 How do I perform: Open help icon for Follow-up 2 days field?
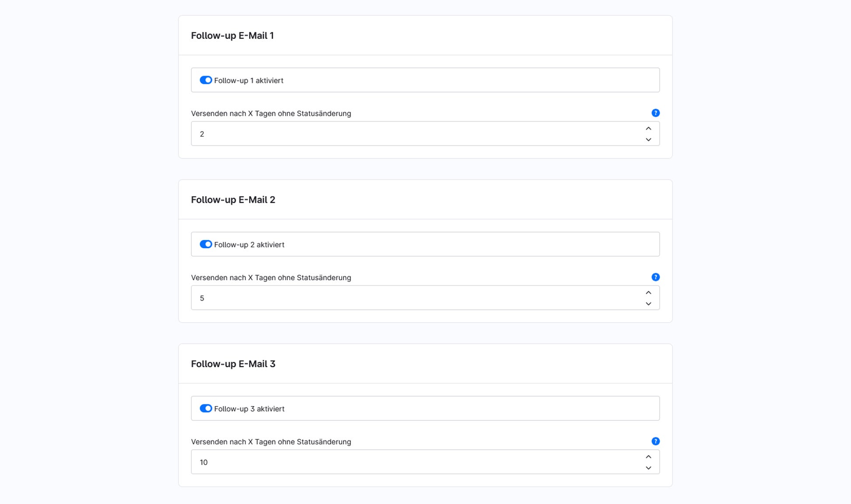coord(655,277)
